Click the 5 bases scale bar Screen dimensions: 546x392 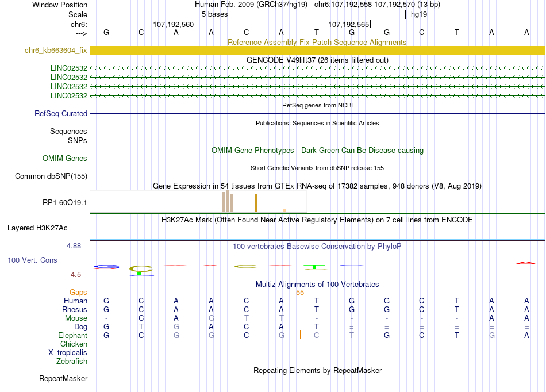(x=318, y=14)
